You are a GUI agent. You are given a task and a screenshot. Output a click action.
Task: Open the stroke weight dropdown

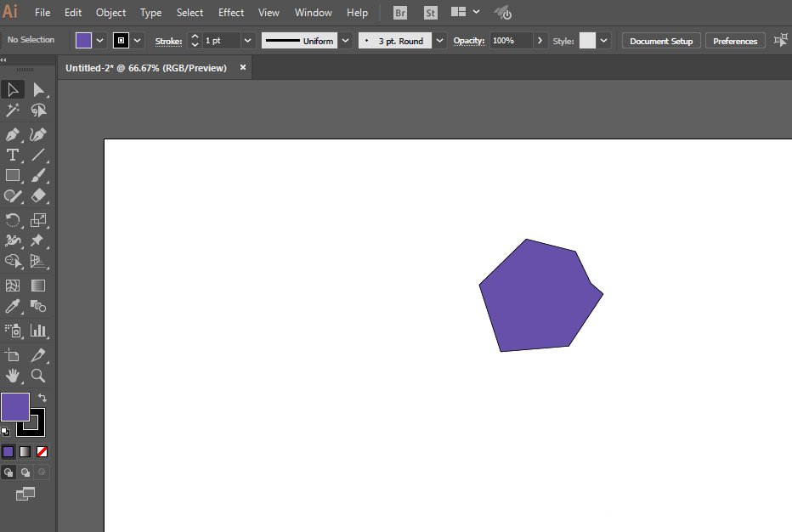[247, 41]
